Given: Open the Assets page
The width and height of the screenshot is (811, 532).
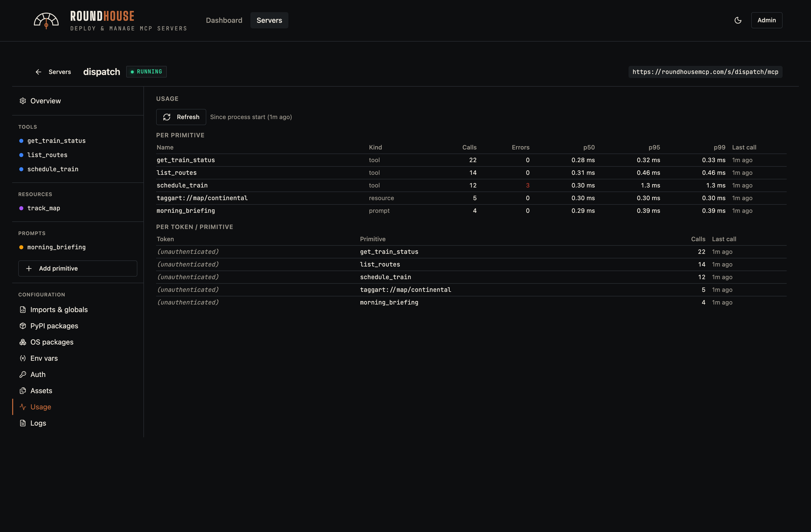Looking at the screenshot, I should [41, 391].
